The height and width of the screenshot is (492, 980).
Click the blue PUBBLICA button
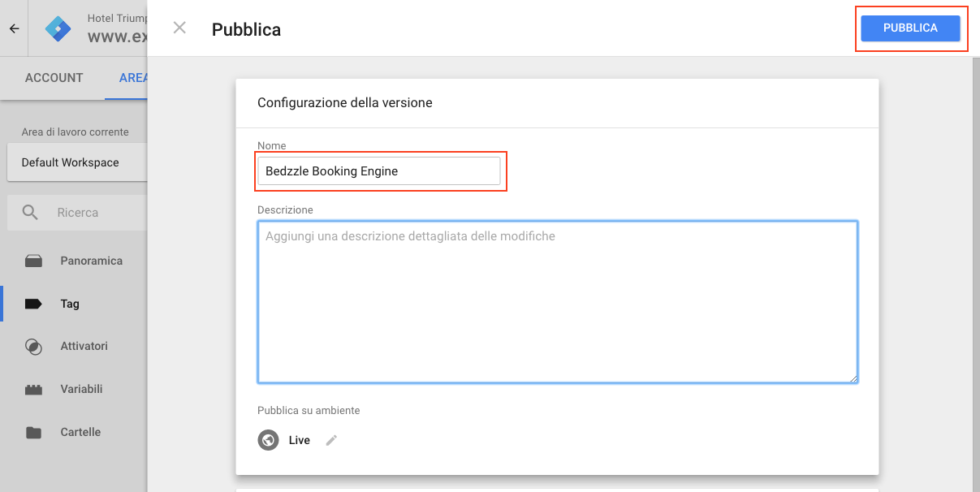tap(910, 28)
